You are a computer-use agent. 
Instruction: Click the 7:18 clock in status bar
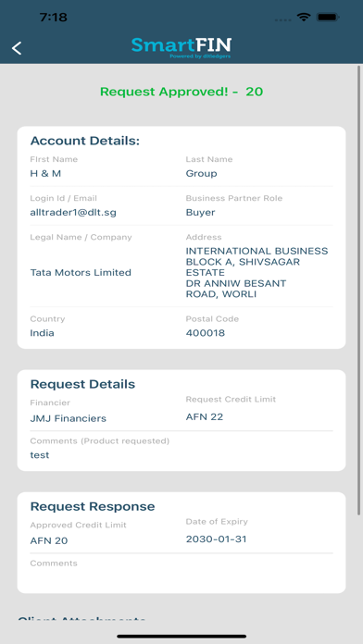[54, 18]
